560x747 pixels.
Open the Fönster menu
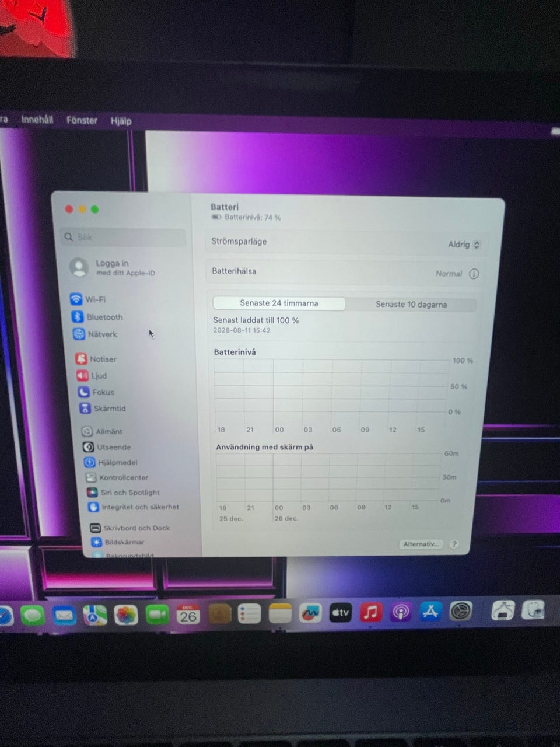click(x=82, y=120)
